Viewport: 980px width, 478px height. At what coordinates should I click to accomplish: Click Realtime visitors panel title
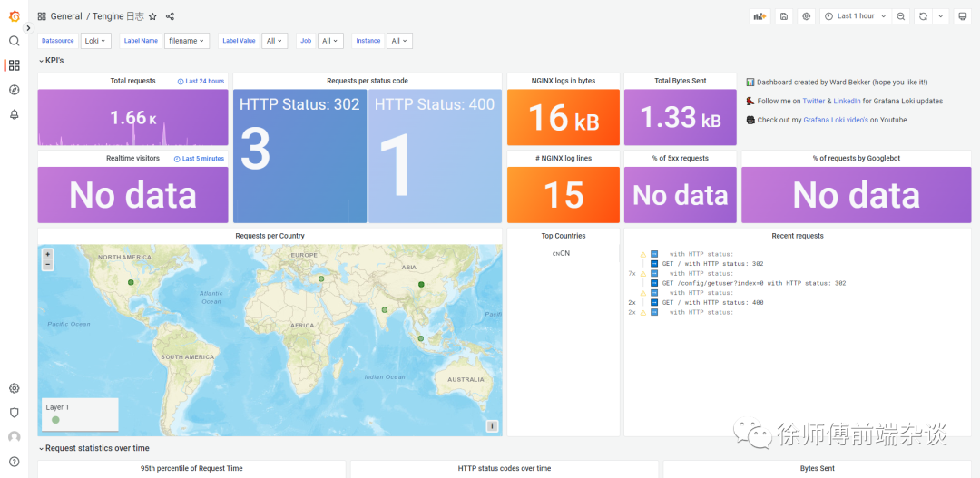click(x=132, y=158)
